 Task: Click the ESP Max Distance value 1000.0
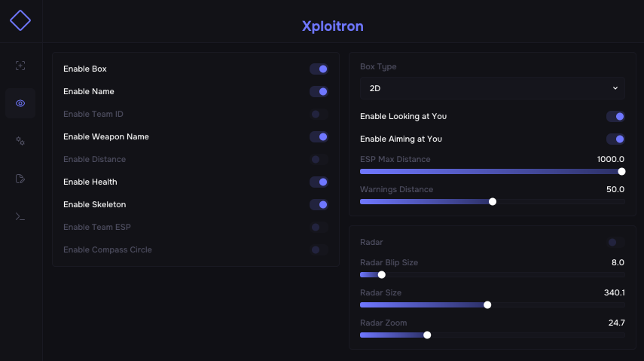(x=611, y=159)
